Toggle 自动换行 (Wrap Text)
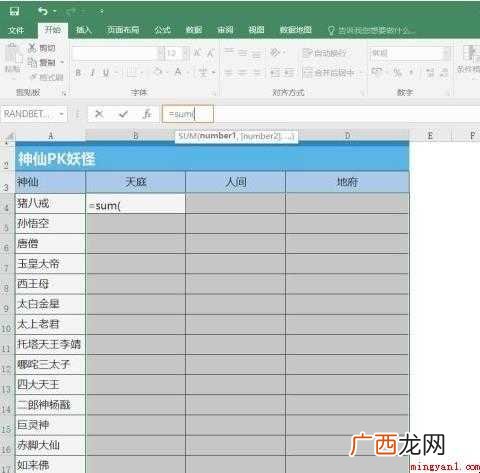Screen dimensions: 480x473 coord(324,53)
